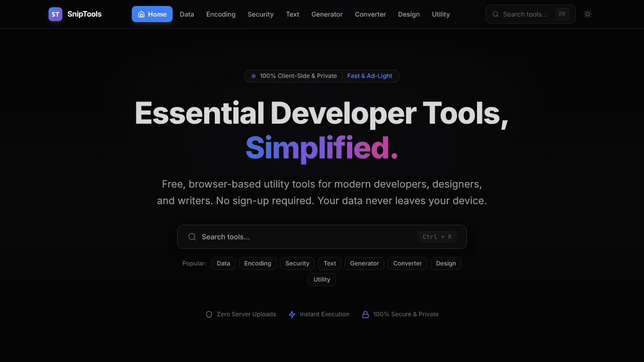Click the ST SnipTools logo icon
This screenshot has height=362, width=644.
[x=55, y=14]
